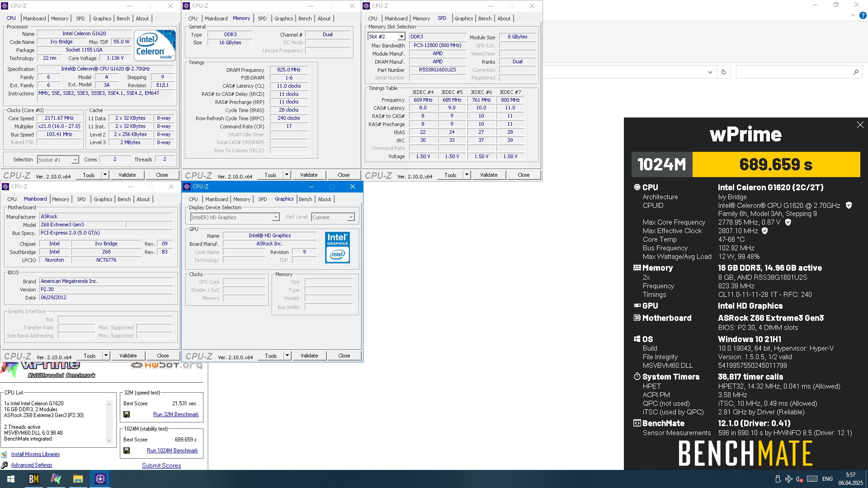Click the Intel Celeron inside logo
Image resolution: width=868 pixels, height=488 pixels.
pos(156,45)
